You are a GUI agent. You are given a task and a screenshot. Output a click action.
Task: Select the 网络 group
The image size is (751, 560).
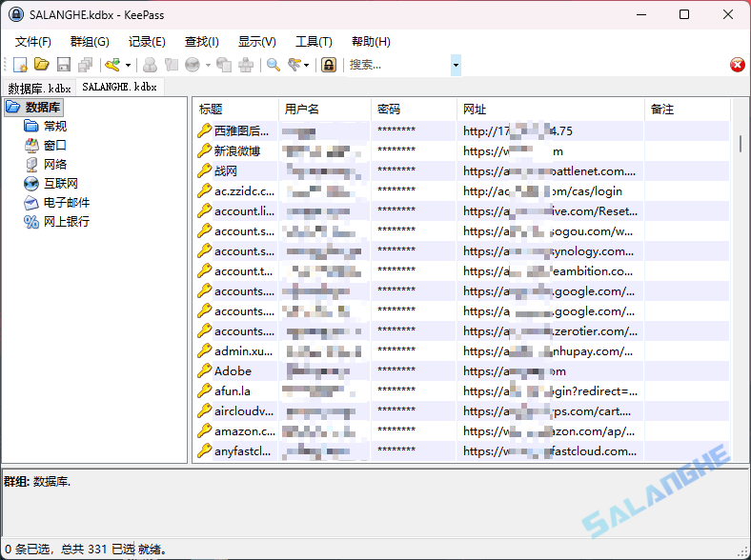(x=54, y=165)
